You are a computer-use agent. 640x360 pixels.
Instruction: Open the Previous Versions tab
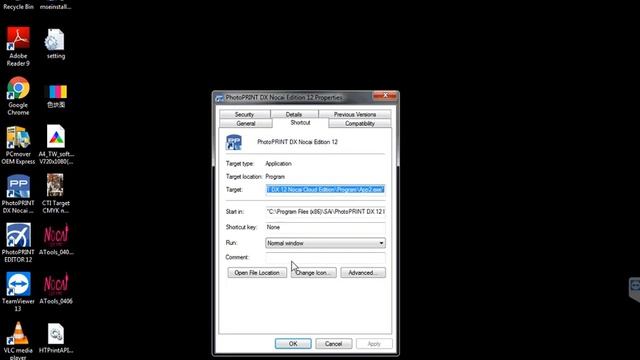(355, 114)
